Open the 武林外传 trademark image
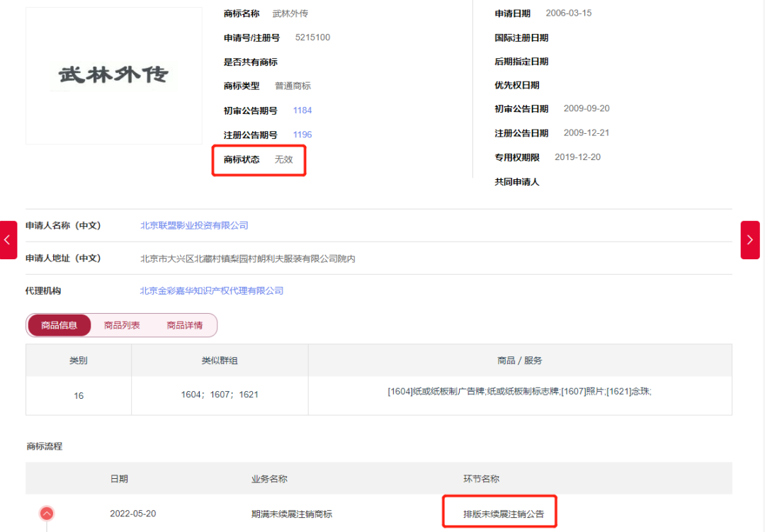This screenshot has width=765, height=532. 113,75
